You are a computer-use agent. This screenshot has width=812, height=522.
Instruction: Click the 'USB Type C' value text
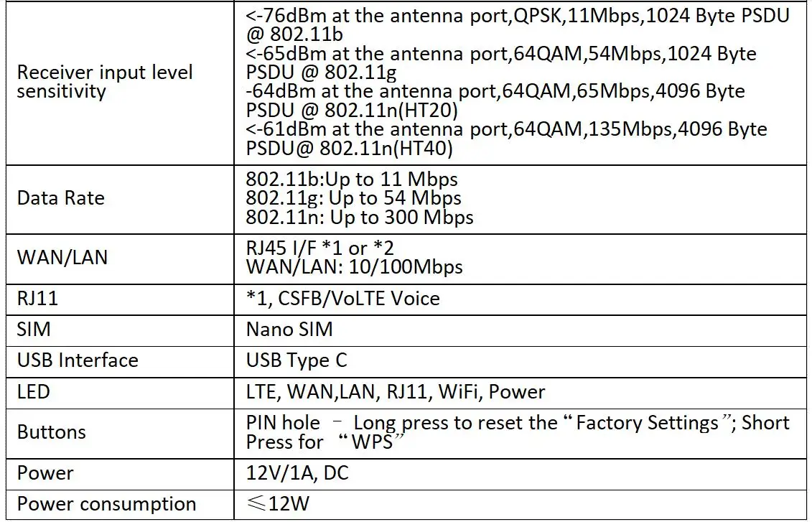[x=297, y=360]
